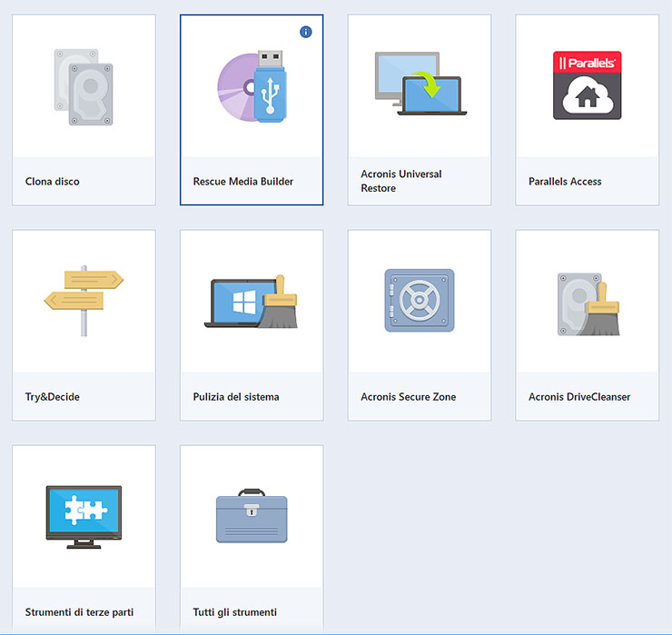Choose the Try&Decide label

[53, 397]
